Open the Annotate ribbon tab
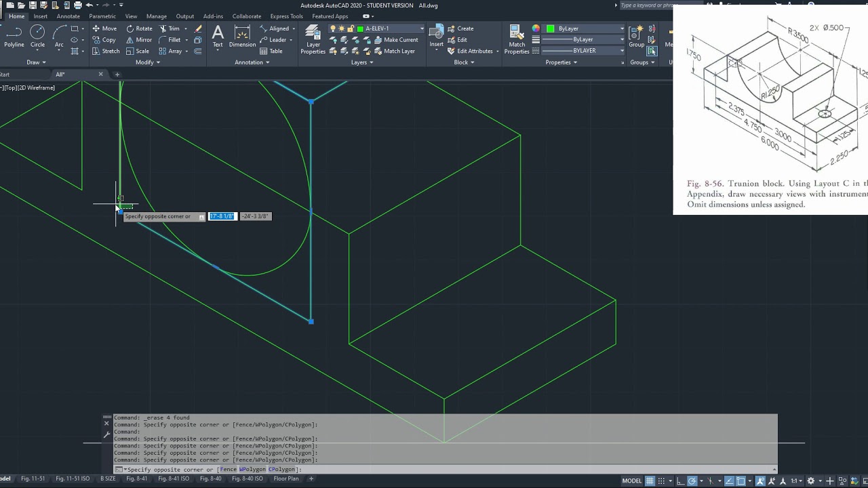The height and width of the screenshot is (488, 868). point(68,16)
